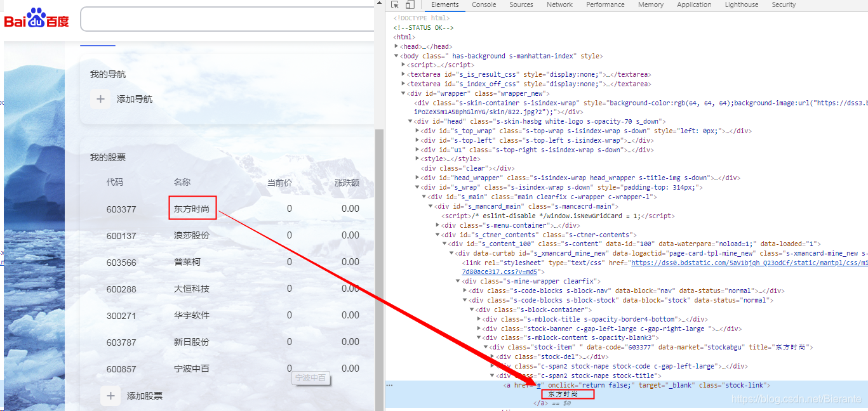Expand the s-block-nav div node

click(466, 290)
